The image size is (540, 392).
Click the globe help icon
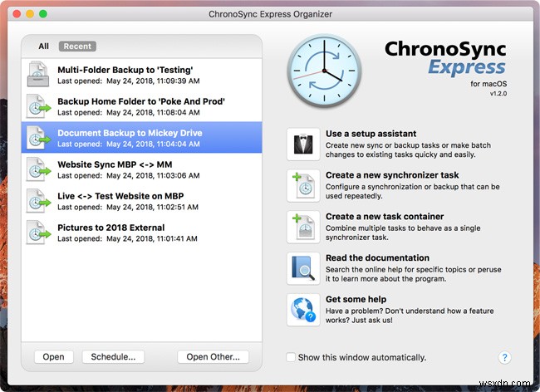pos(303,310)
